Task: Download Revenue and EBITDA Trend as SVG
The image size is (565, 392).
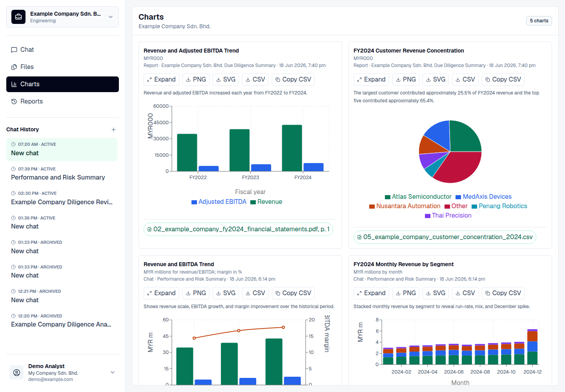Action: [x=226, y=293]
